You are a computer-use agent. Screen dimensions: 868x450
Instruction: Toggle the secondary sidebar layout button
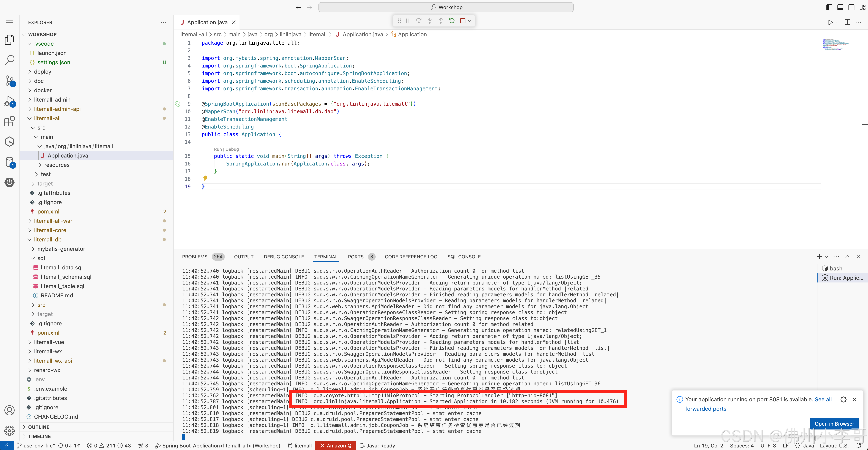852,7
